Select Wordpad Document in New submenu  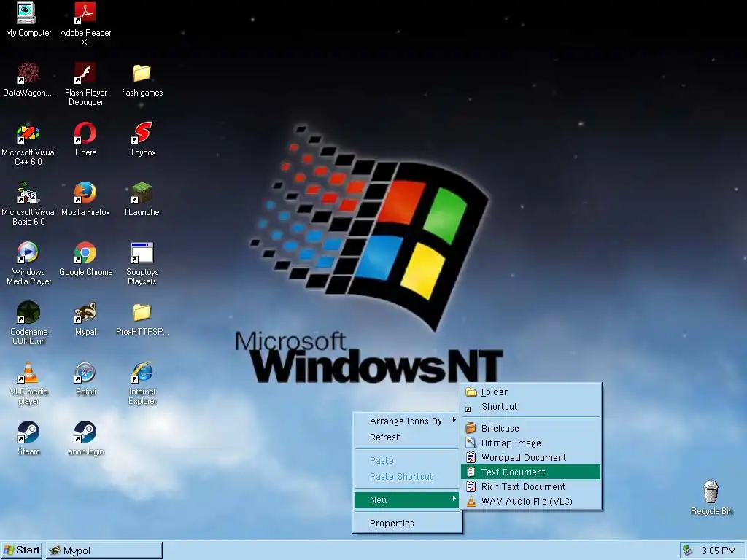point(531,458)
